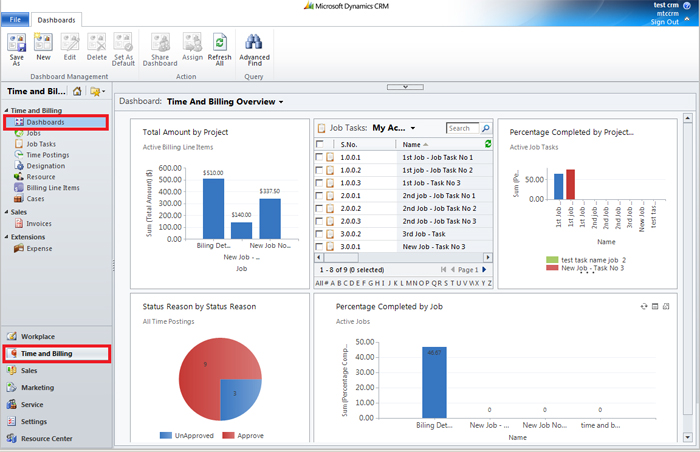This screenshot has height=452, width=700.
Task: Click the search magnifier in Job Tasks
Action: point(486,128)
